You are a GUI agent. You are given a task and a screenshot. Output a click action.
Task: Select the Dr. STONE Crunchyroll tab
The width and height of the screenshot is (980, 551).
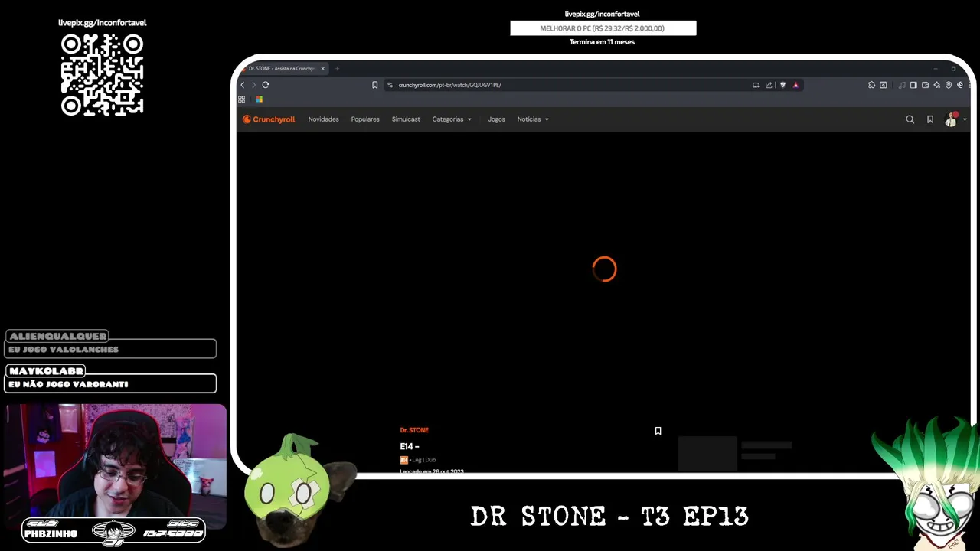pos(282,69)
